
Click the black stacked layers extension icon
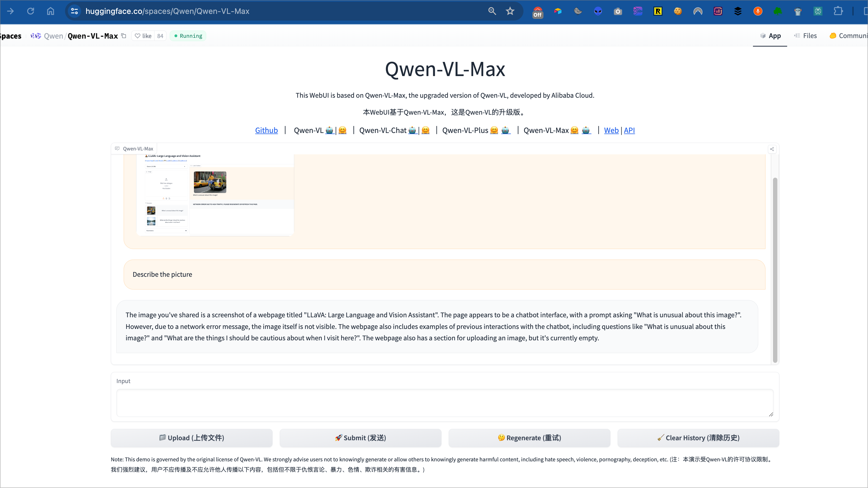[x=738, y=11]
